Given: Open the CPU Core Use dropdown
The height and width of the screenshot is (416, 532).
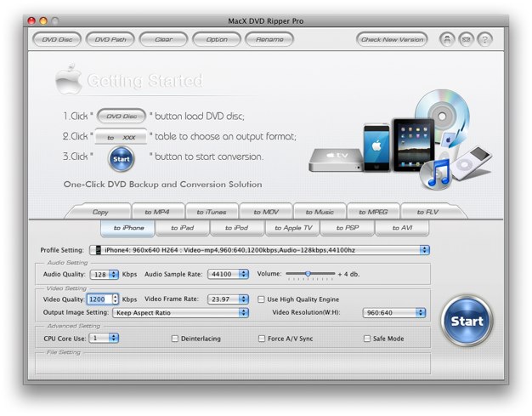Looking at the screenshot, I should [104, 339].
